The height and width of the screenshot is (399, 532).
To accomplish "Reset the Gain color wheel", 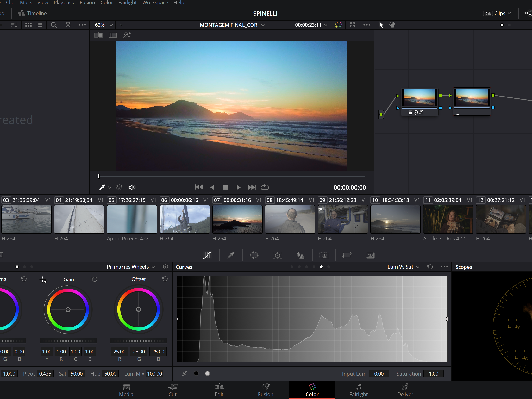I will pyautogui.click(x=94, y=279).
